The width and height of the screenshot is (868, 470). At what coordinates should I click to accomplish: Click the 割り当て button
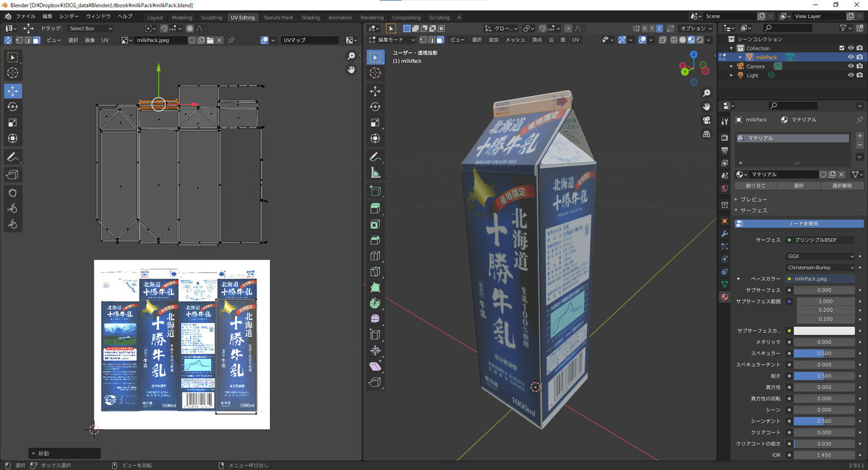(755, 185)
